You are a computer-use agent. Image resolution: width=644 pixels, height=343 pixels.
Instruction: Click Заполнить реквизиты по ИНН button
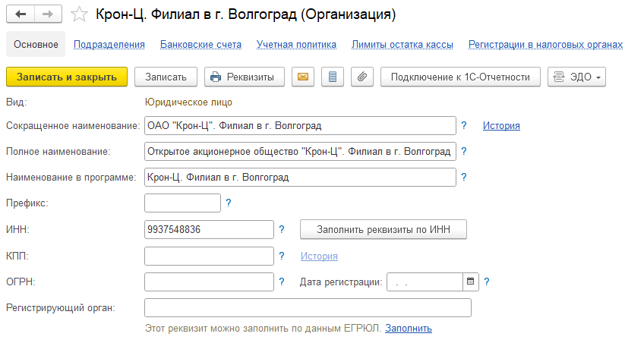tap(384, 229)
